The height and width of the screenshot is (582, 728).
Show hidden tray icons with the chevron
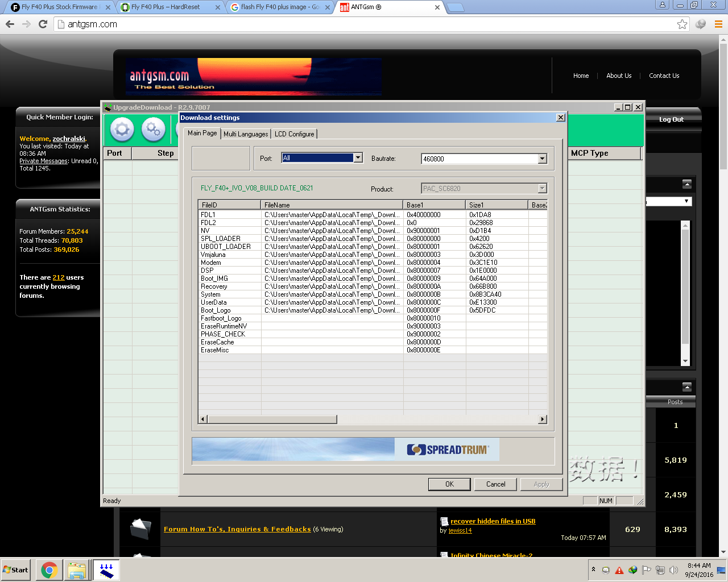pos(593,569)
